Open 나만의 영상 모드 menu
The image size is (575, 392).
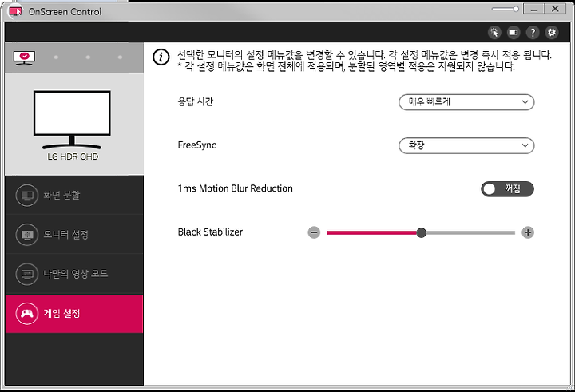(74, 274)
